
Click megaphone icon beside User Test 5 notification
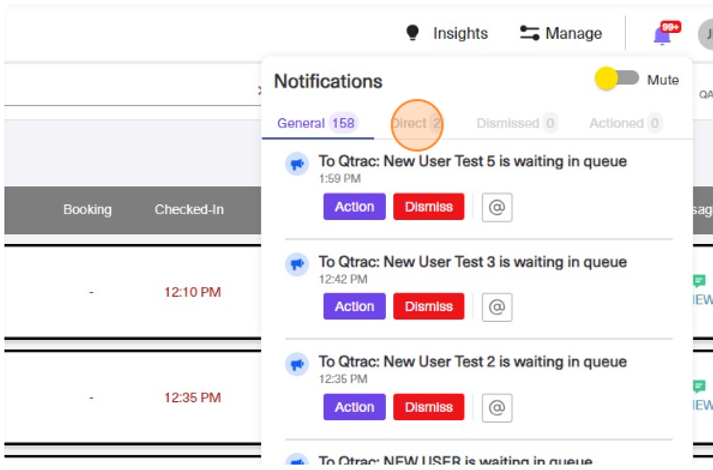click(297, 164)
